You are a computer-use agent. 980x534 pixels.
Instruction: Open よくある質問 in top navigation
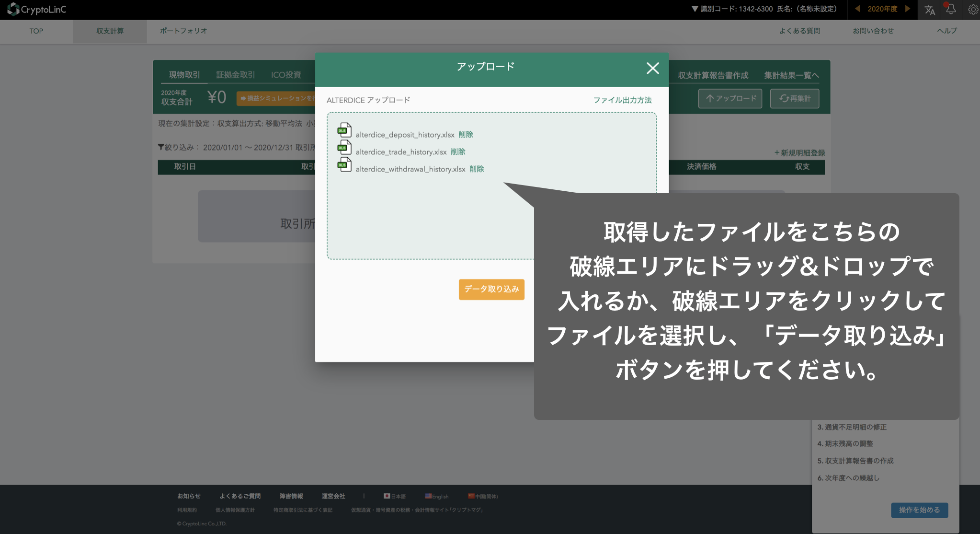[x=799, y=31]
